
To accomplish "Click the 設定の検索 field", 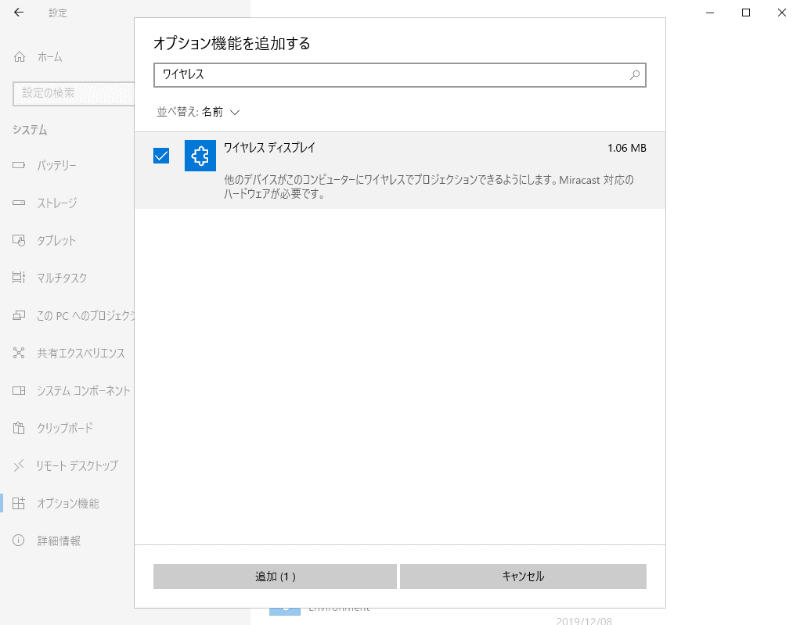I will (x=73, y=93).
